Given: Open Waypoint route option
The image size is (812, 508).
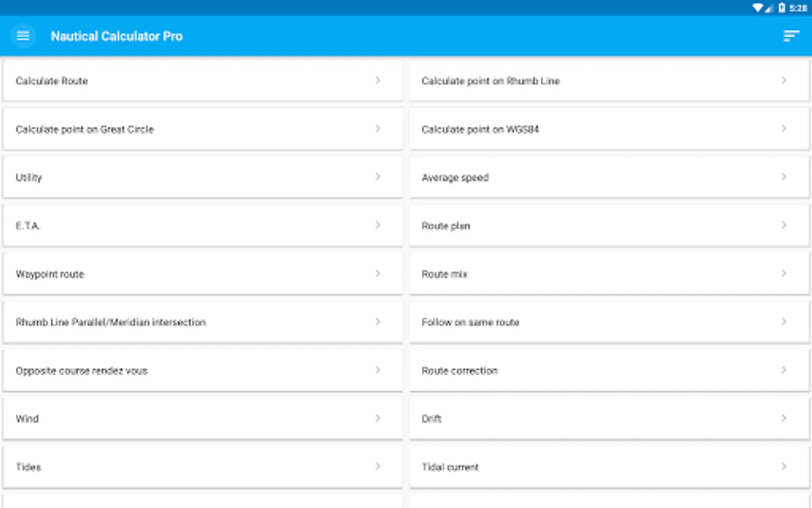Looking at the screenshot, I should 50,274.
